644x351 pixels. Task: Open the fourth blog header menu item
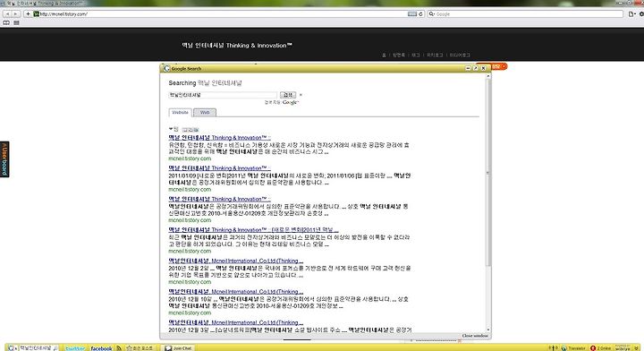coord(435,55)
